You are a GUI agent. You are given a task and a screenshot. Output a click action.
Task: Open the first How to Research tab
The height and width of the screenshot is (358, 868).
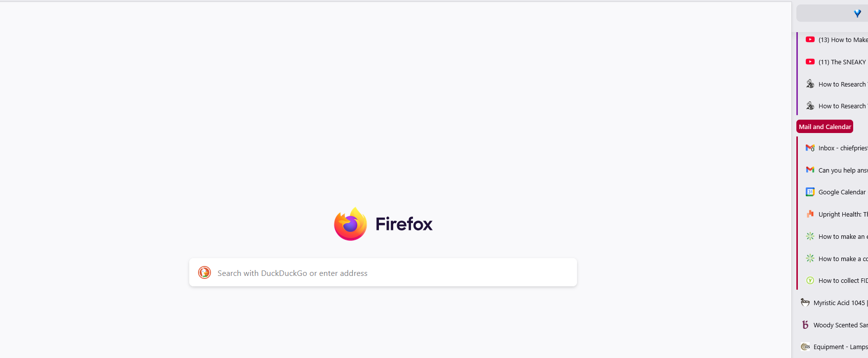click(834, 84)
